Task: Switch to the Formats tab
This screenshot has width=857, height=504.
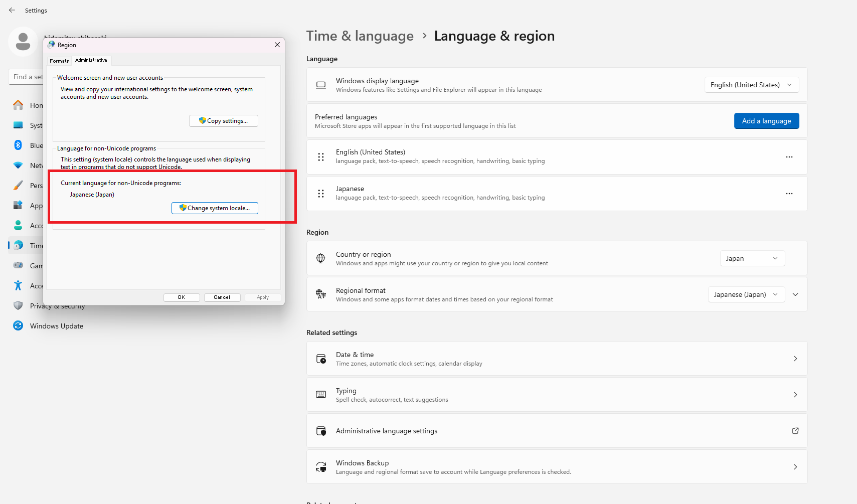Action: (x=59, y=61)
